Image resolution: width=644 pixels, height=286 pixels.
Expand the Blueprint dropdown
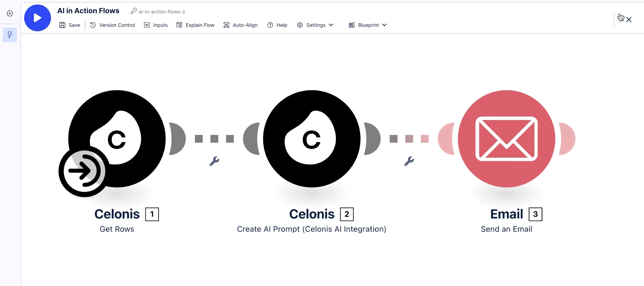click(x=367, y=25)
